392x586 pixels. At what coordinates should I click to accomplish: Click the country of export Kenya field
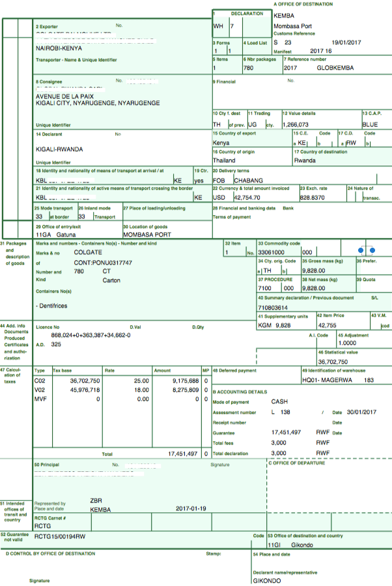pyautogui.click(x=221, y=142)
